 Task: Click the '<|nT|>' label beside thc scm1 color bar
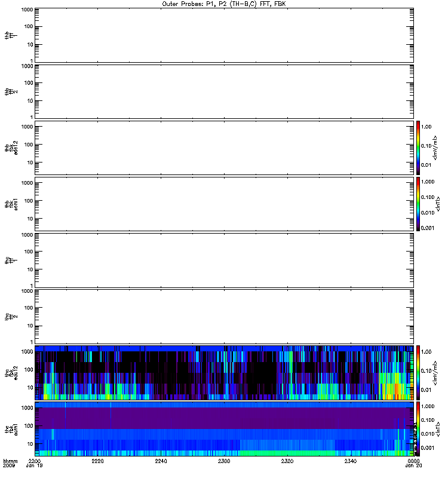tap(438, 429)
